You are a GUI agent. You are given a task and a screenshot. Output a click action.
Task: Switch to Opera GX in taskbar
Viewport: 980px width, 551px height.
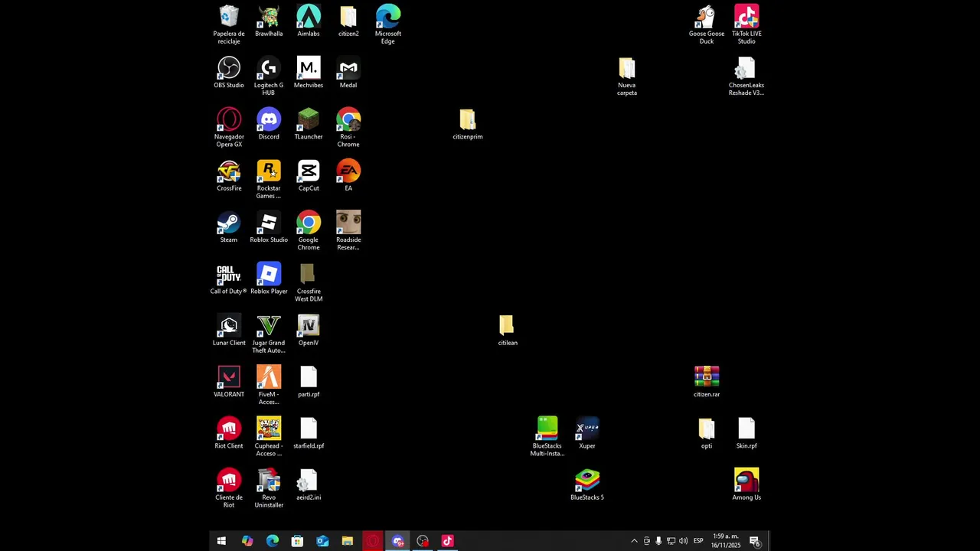click(373, 541)
